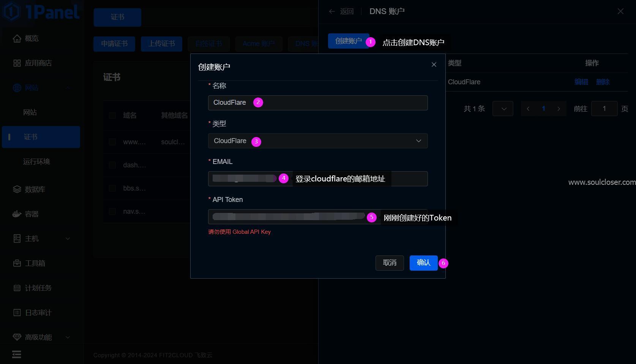Click the CloudFlare account row name
Viewport: 636px width, 364px height.
point(464,82)
